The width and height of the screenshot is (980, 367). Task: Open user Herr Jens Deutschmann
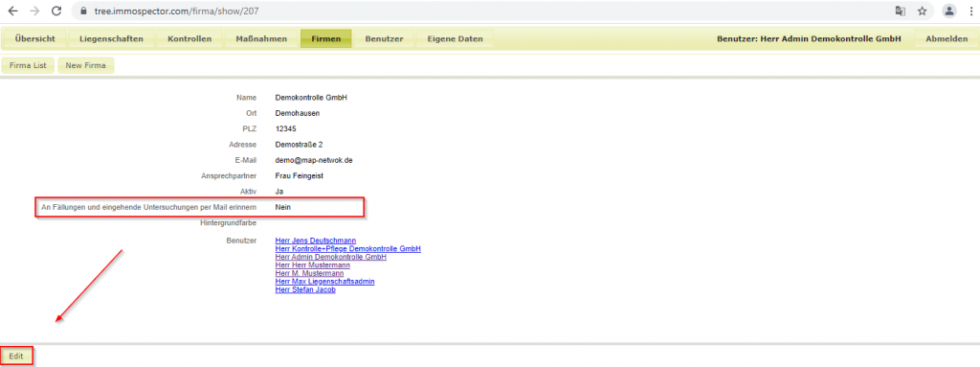316,241
